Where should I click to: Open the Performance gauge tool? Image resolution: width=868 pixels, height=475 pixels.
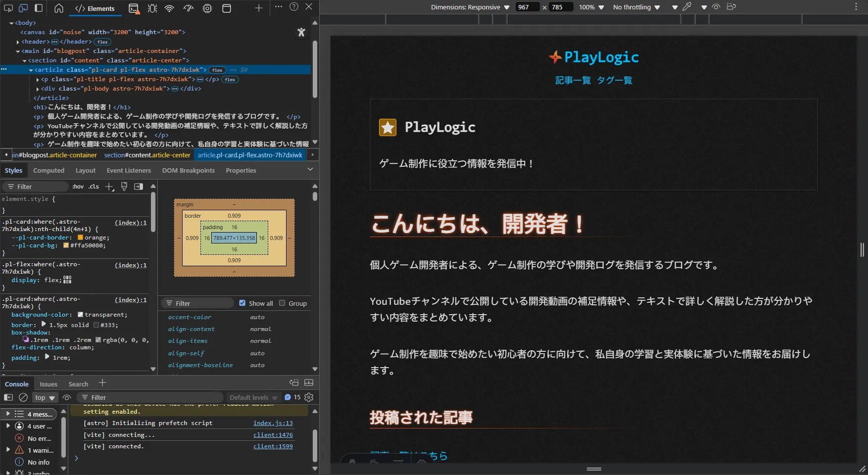188,8
